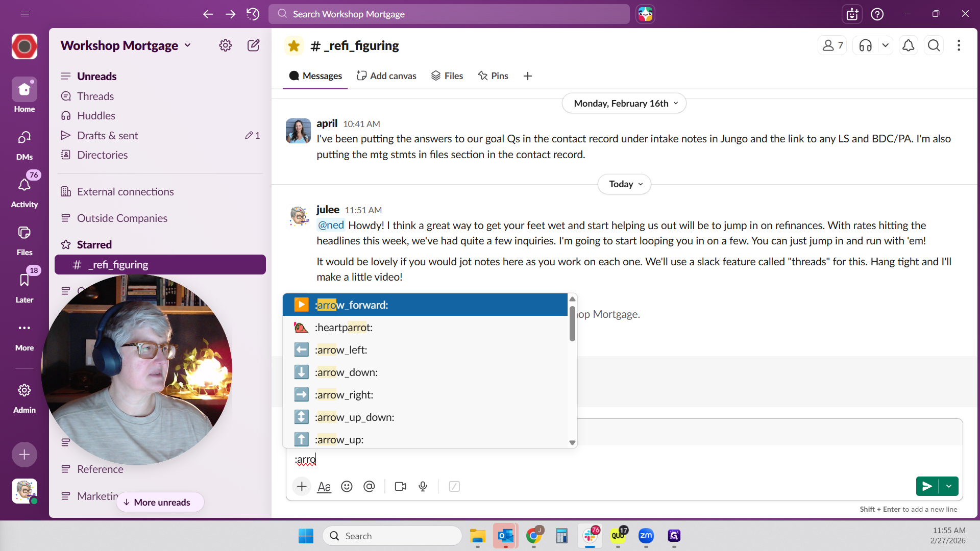Expand the Workshop Mortgage workspace menu
The width and height of the screenshot is (980, 551).
click(x=126, y=45)
